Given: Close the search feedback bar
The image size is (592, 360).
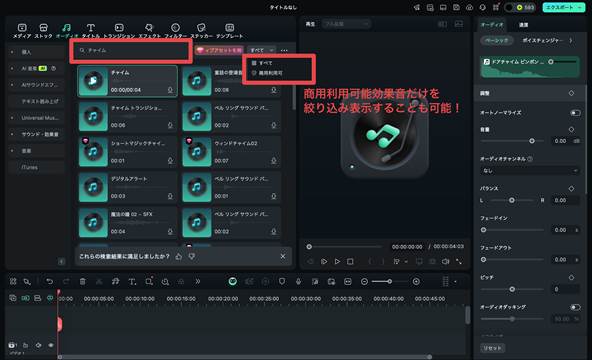Looking at the screenshot, I should [x=283, y=257].
